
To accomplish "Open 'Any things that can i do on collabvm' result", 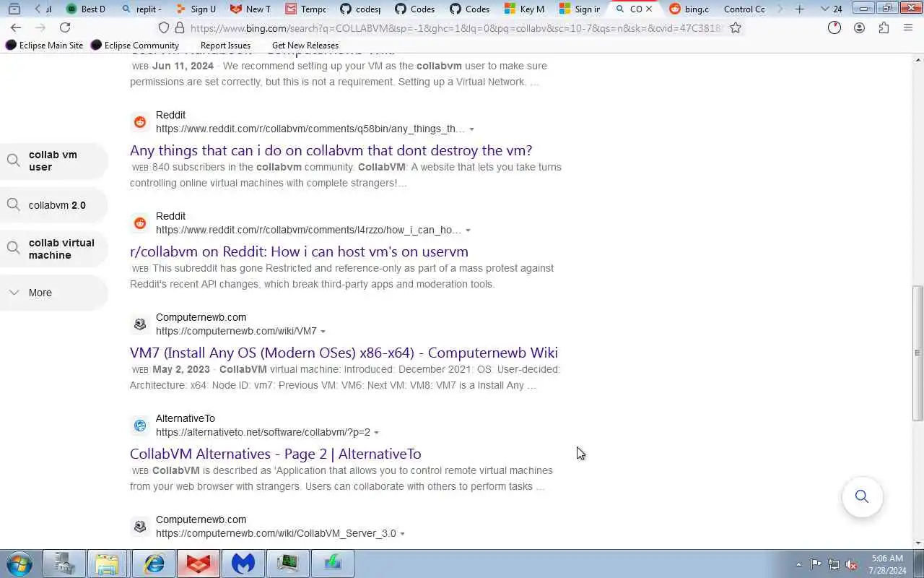I will (331, 150).
